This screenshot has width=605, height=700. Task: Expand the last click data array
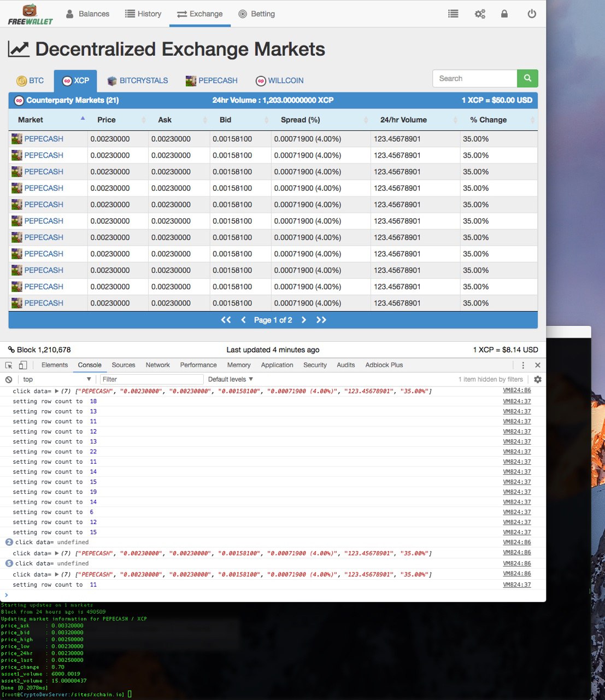click(x=57, y=574)
